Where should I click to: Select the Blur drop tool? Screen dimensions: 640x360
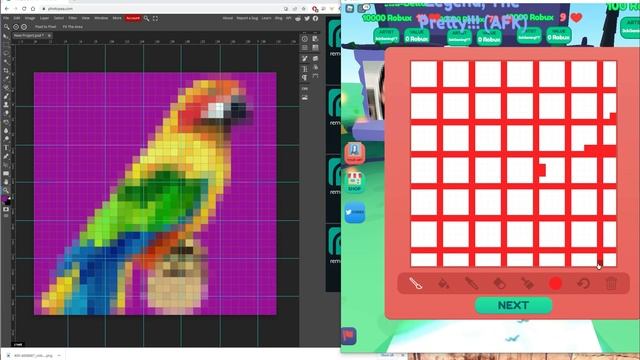(x=6, y=131)
